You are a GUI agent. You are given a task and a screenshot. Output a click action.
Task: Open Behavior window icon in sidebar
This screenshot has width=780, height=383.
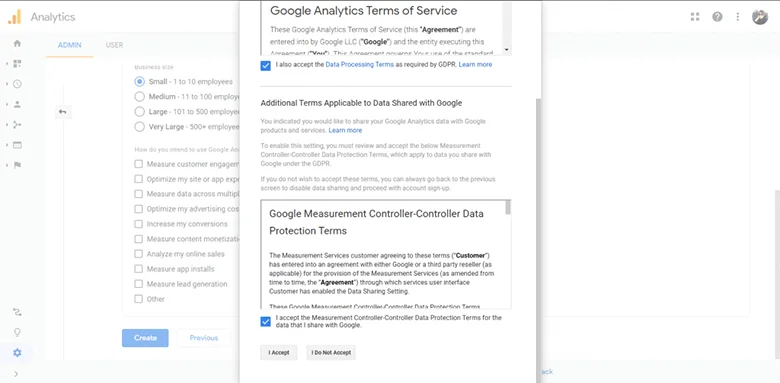[x=17, y=145]
